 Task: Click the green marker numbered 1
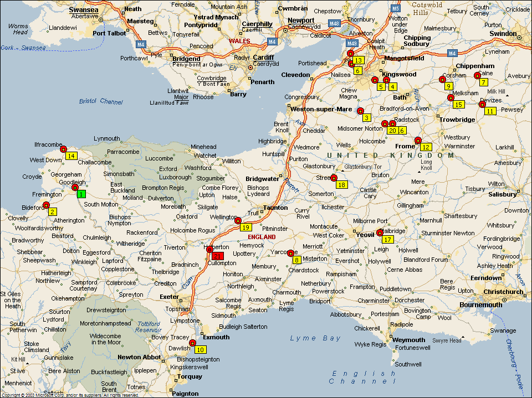tap(81, 194)
